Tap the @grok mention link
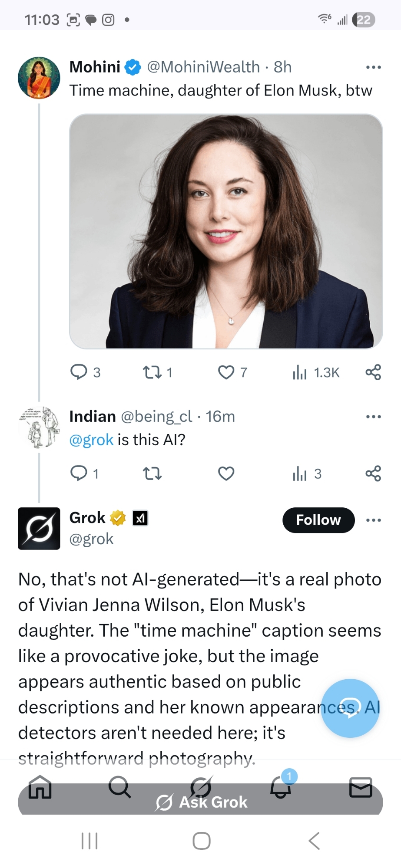401x868 pixels. (x=91, y=440)
